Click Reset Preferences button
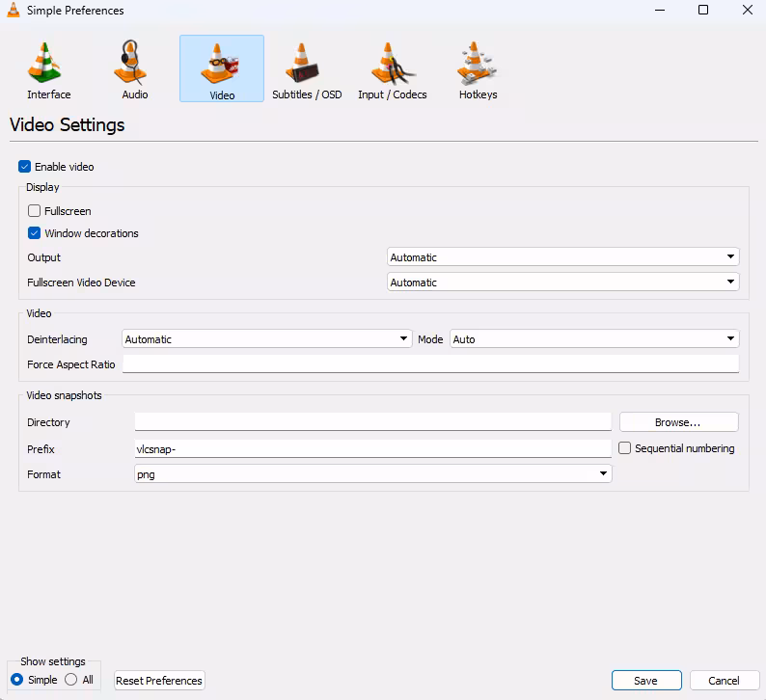The height and width of the screenshot is (700, 766). [159, 681]
